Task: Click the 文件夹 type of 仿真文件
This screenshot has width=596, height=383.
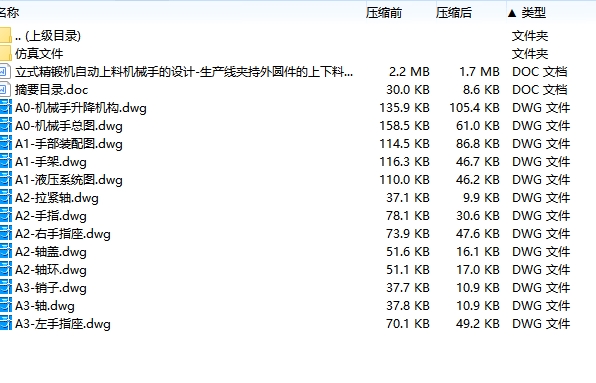Action: point(530,54)
